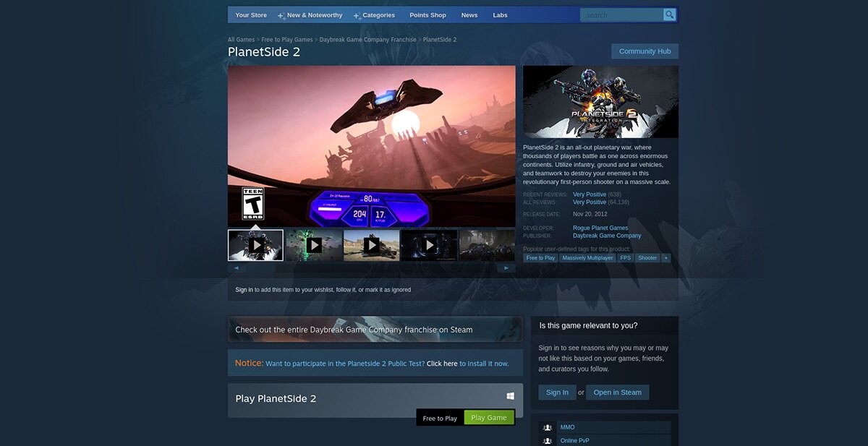The height and width of the screenshot is (446, 868).
Task: Click All Games breadcrumb
Action: (x=241, y=40)
